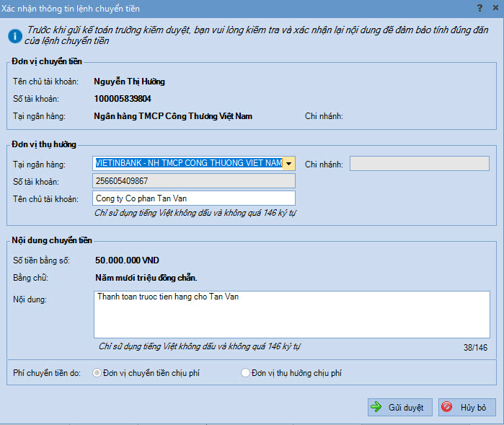Expand the beneficiary bank dropdown arrow

(289, 164)
